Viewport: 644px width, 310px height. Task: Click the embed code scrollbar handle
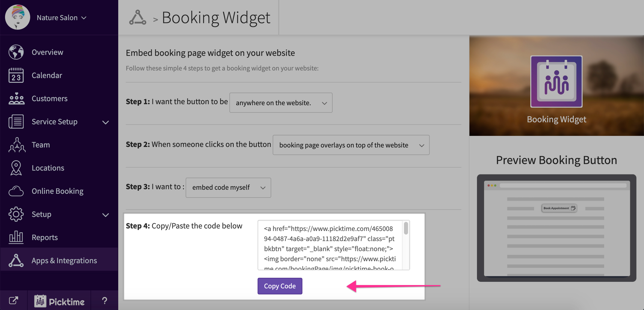(x=406, y=228)
